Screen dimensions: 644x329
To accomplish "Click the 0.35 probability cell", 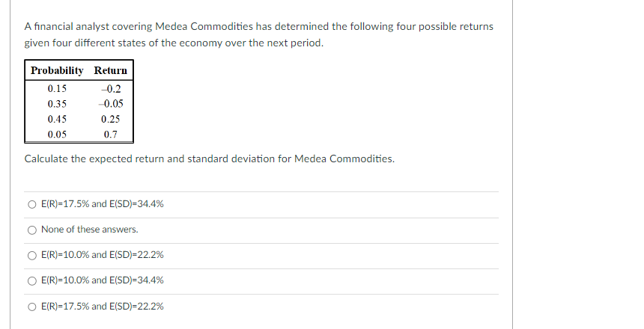I will click(57, 104).
